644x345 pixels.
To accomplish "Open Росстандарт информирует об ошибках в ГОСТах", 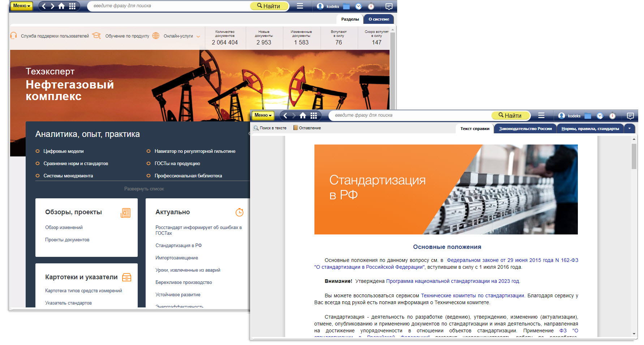I will pos(199,230).
